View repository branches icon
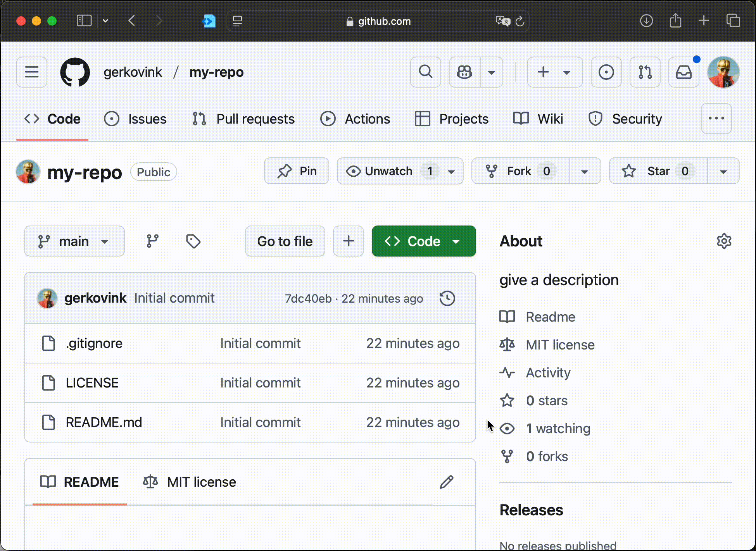Viewport: 756px width, 551px height. [153, 241]
